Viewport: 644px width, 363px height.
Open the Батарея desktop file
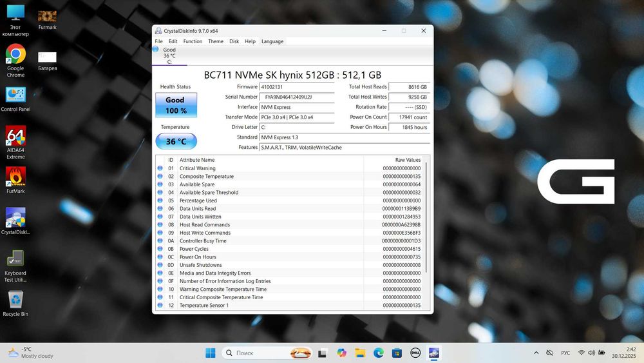(47, 61)
